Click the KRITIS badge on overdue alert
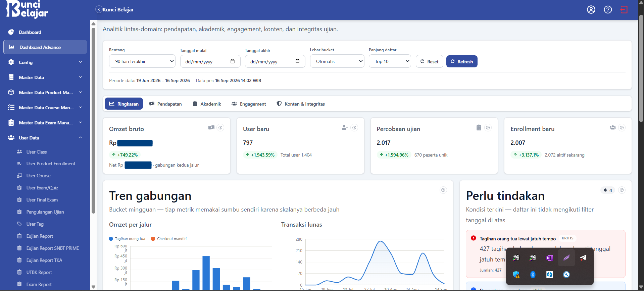This screenshot has height=291, width=644. (x=567, y=238)
